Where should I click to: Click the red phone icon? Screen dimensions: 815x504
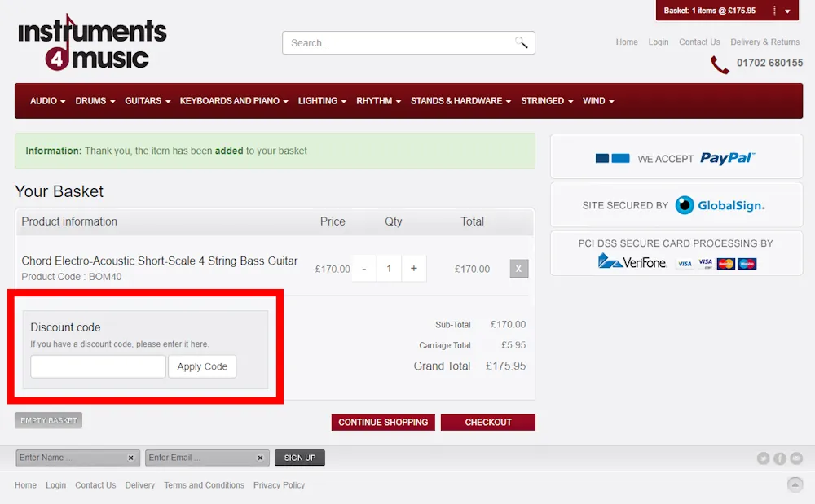[720, 65]
